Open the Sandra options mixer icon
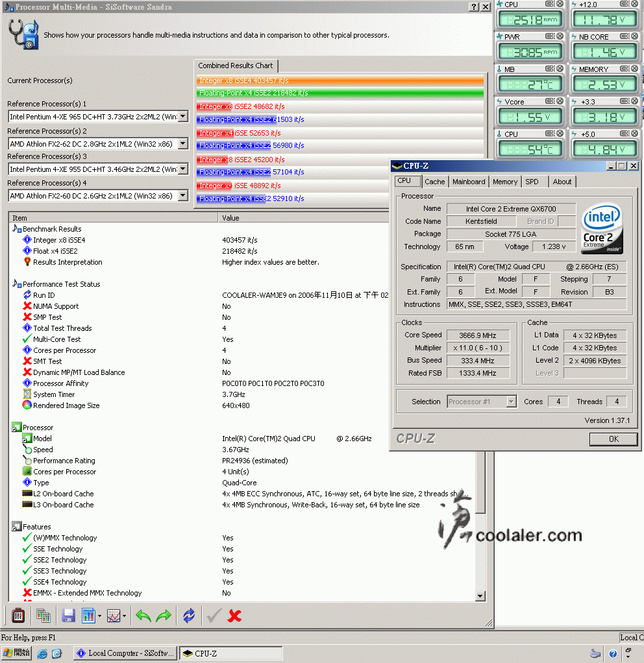The width and height of the screenshot is (644, 663). pos(18,616)
